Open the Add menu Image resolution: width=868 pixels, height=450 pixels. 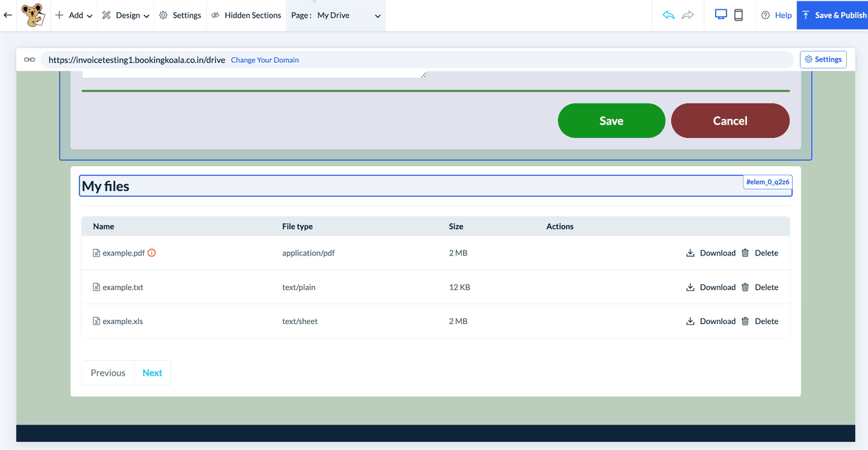[x=74, y=15]
